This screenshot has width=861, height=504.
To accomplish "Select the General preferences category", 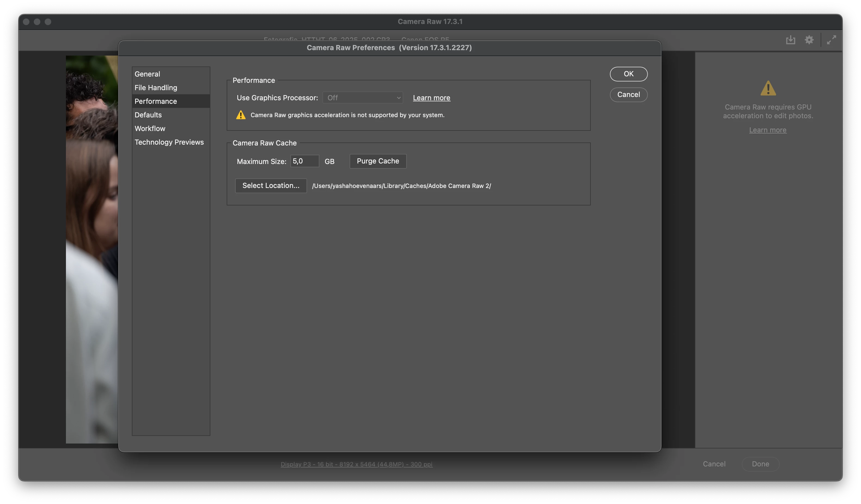I will pos(147,74).
